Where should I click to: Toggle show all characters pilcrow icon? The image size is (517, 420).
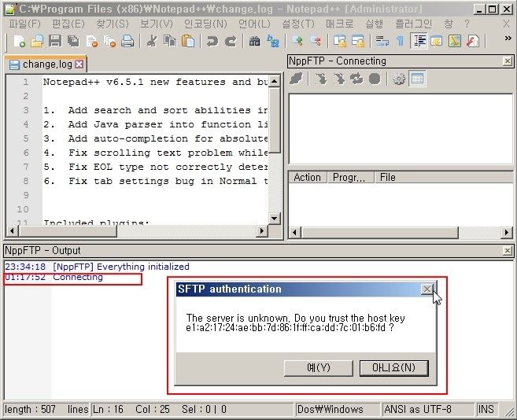tap(400, 41)
